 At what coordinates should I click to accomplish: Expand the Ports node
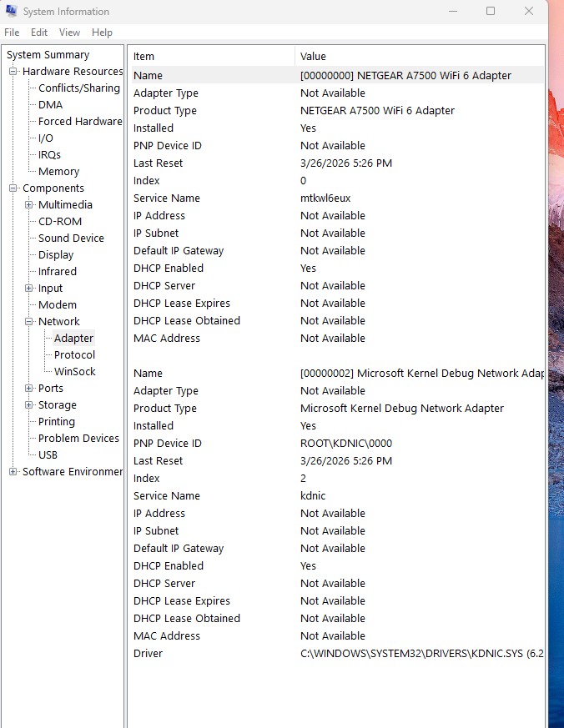pos(29,388)
